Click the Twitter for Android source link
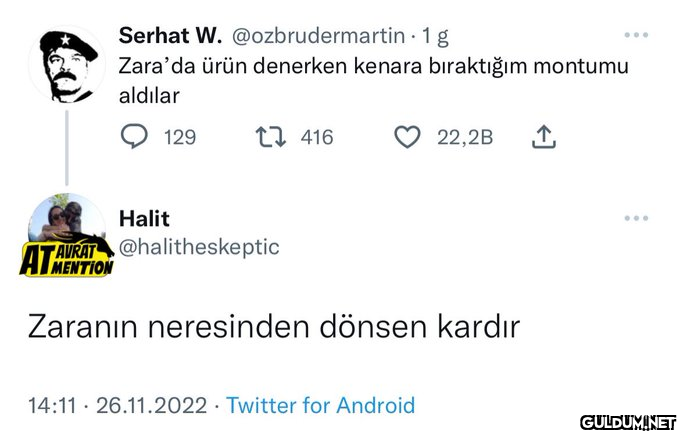680x434 pixels. 320,405
